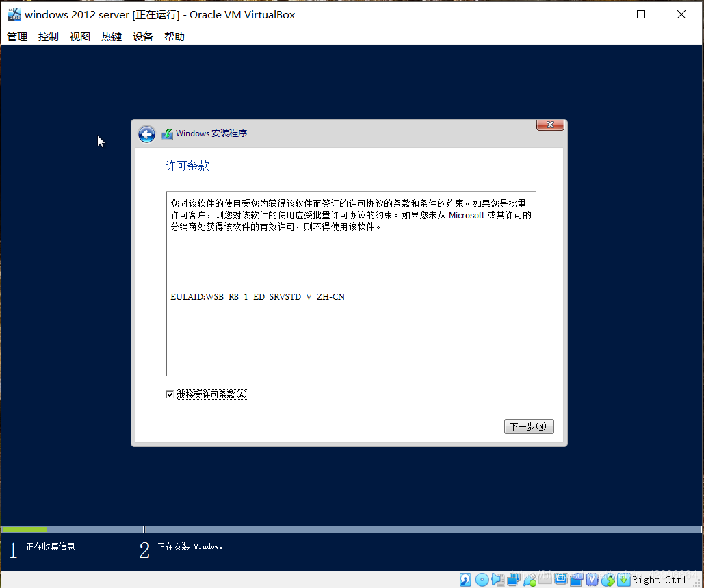Click the 我接受许可条款(A) label text
Viewport: 704px width, 588px height.
(x=212, y=394)
